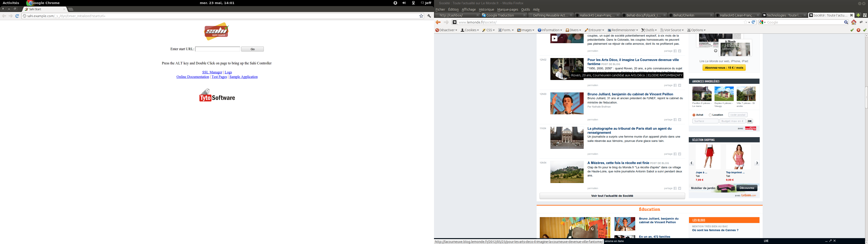Open Chrome wrench settings menu
The width and height of the screenshot is (868, 244).
tap(429, 16)
